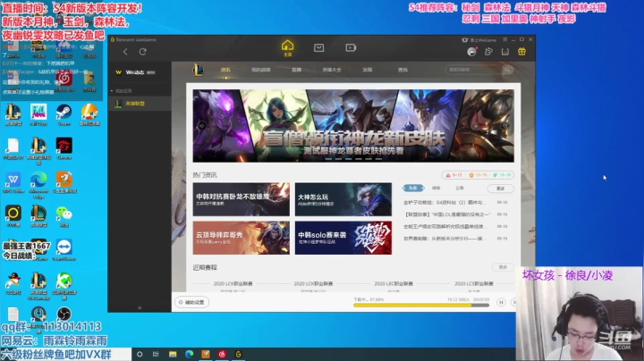Open the 【联盟故事】 news headline
644x361 pixels.
pyautogui.click(x=447, y=214)
